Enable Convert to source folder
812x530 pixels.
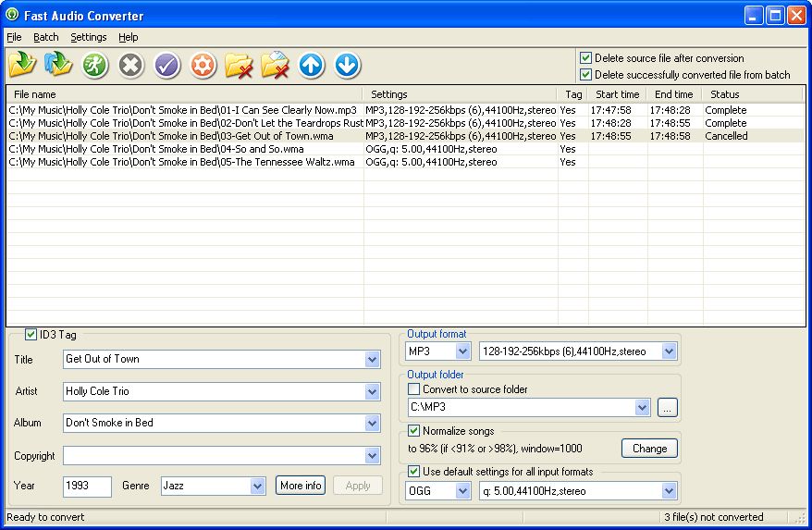click(x=413, y=389)
